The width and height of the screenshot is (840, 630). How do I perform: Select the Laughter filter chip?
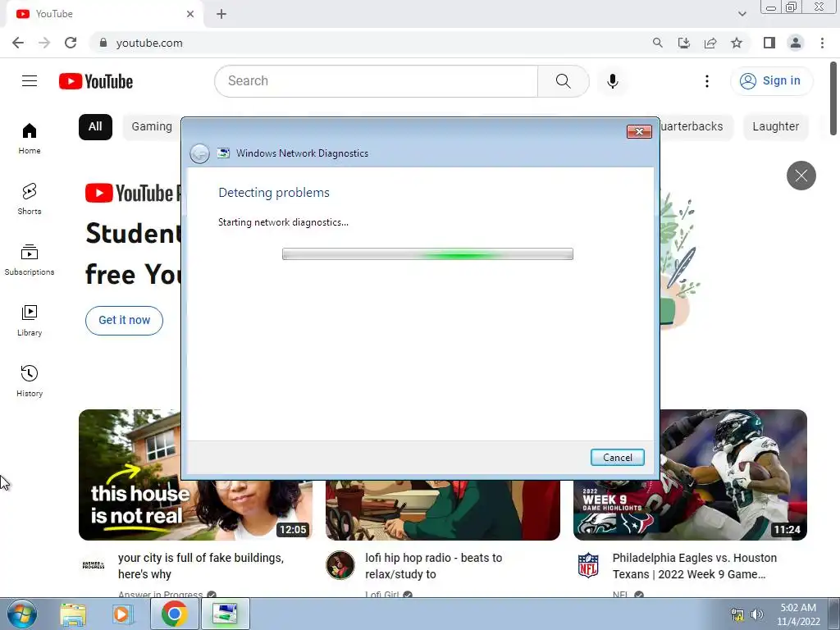click(x=775, y=127)
